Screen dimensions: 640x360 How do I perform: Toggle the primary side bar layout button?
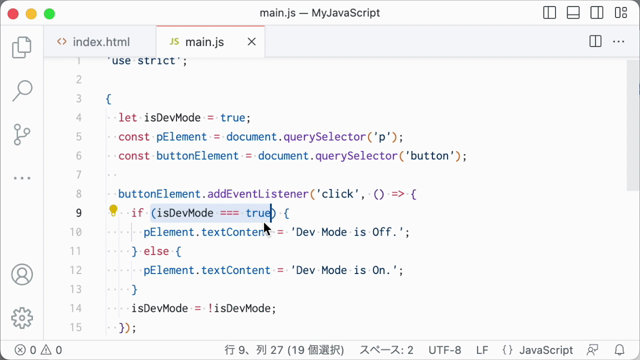(x=549, y=13)
